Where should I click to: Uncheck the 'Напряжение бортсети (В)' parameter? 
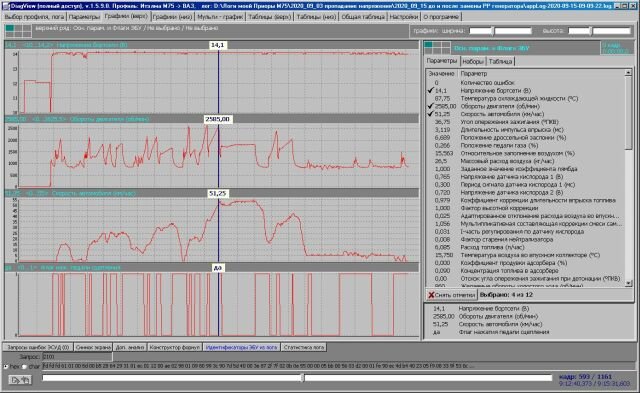pos(430,90)
